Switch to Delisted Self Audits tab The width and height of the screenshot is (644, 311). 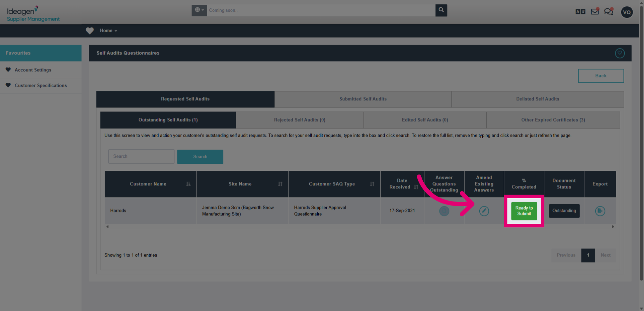pyautogui.click(x=538, y=99)
